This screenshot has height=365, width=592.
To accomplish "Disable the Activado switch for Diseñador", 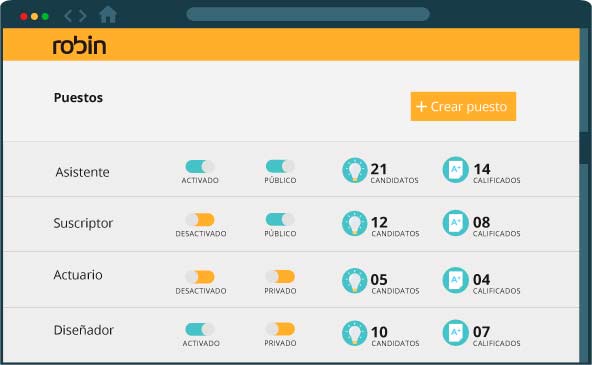I will click(x=200, y=329).
